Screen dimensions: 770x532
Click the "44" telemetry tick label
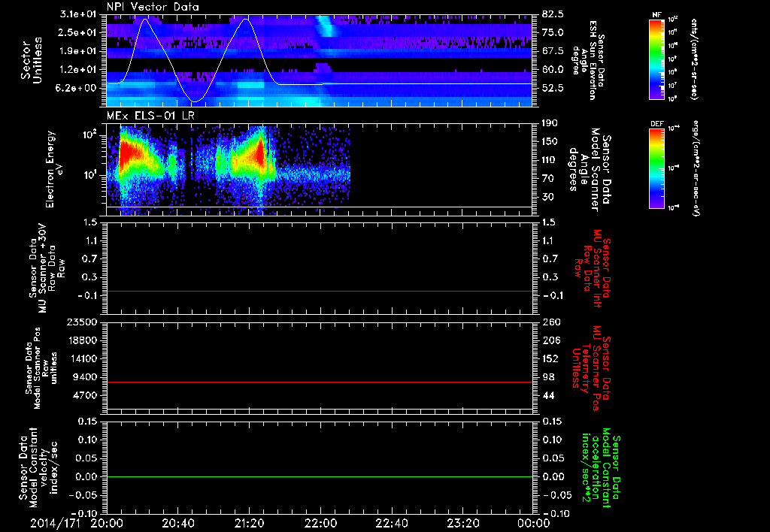547,395
